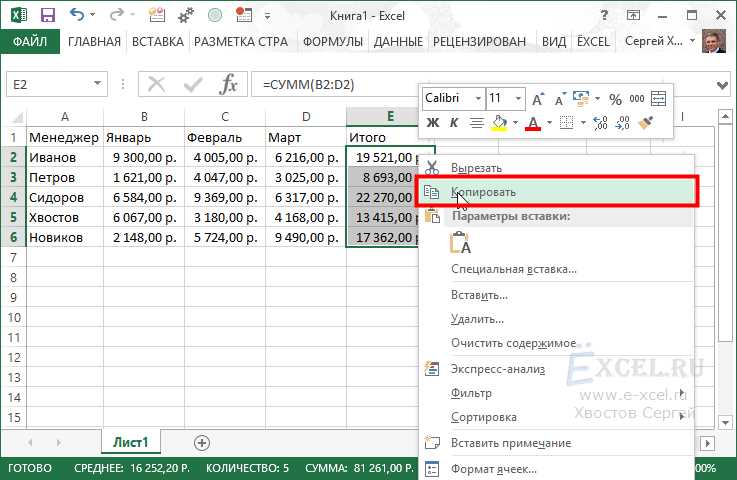
Task: Click the Insert Function fx icon
Action: pos(228,85)
